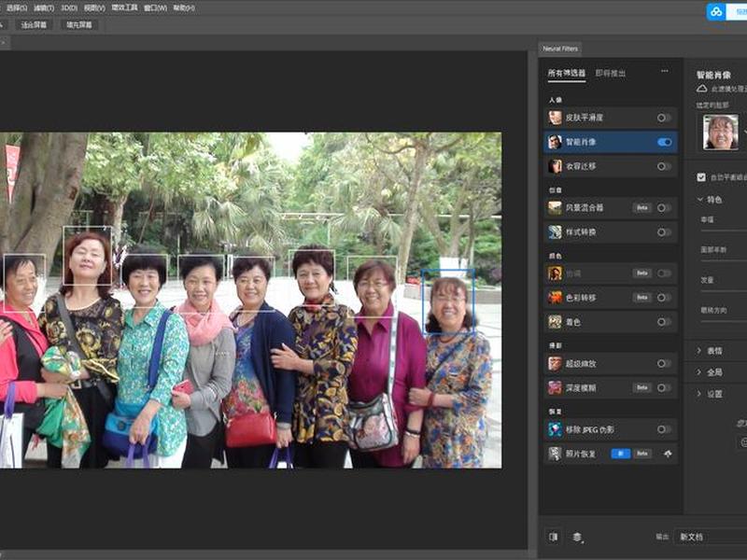Click the selected face thumbnail in 智能肖像 panel

(x=721, y=132)
